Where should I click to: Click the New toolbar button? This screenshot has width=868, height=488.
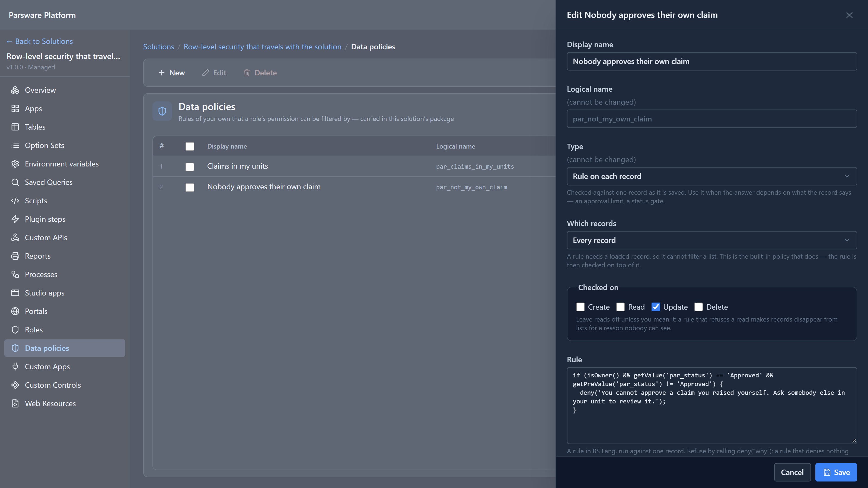(x=171, y=73)
